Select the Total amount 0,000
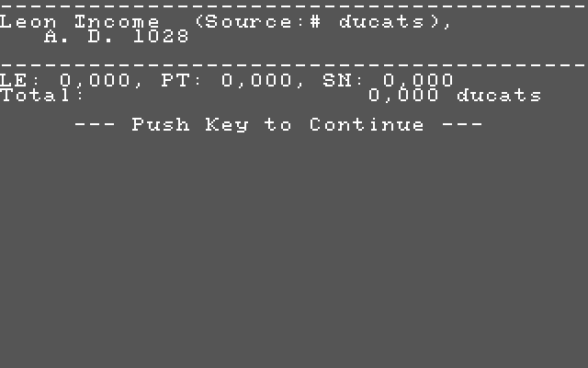 (x=403, y=95)
